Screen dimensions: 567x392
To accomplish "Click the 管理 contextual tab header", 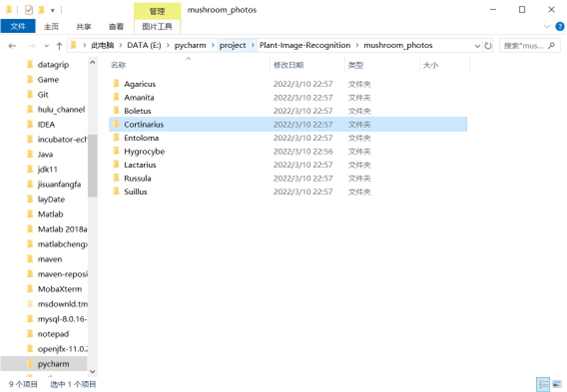I will 157,11.
